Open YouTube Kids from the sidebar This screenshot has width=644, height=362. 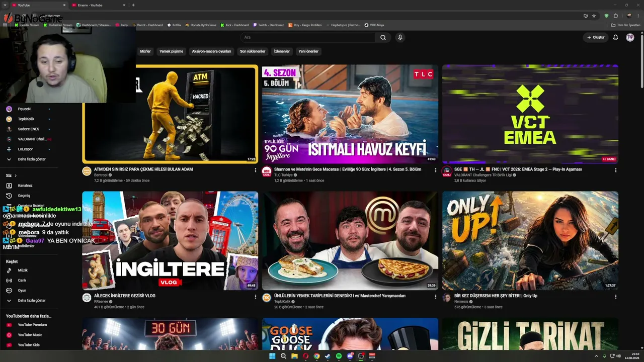[x=30, y=345]
